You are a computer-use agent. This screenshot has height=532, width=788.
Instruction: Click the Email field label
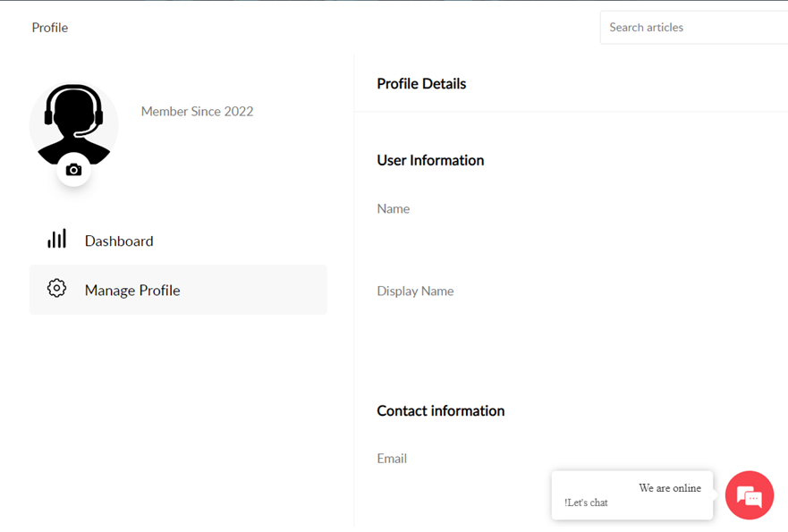click(x=392, y=459)
